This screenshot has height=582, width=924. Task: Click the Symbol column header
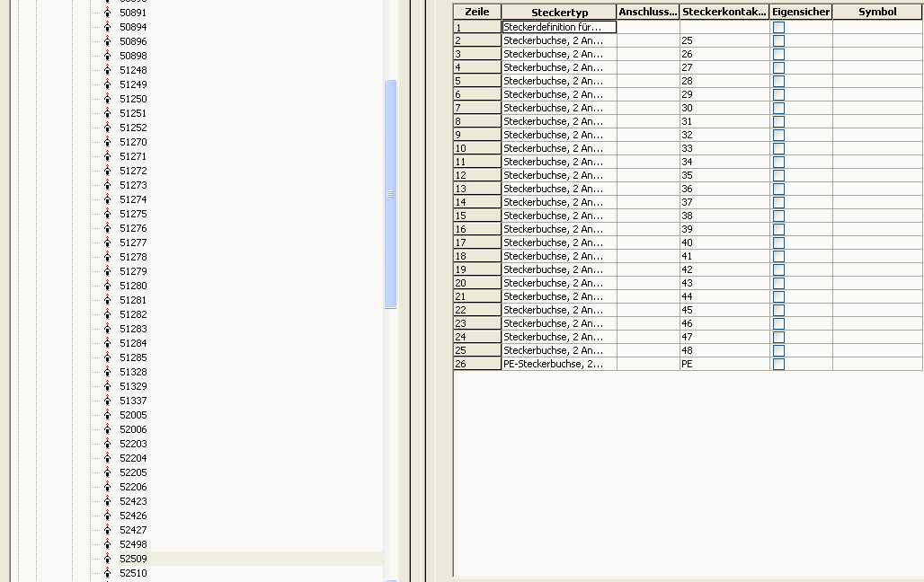(x=877, y=12)
